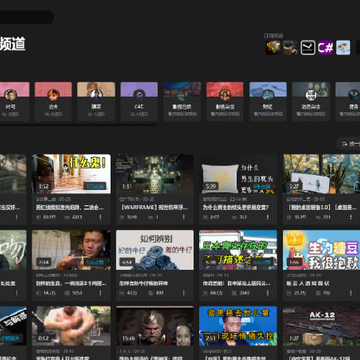Open the '为什么男生的枕头更容易变黄?' title link
The width and height of the screenshot is (360, 360).
236,207
